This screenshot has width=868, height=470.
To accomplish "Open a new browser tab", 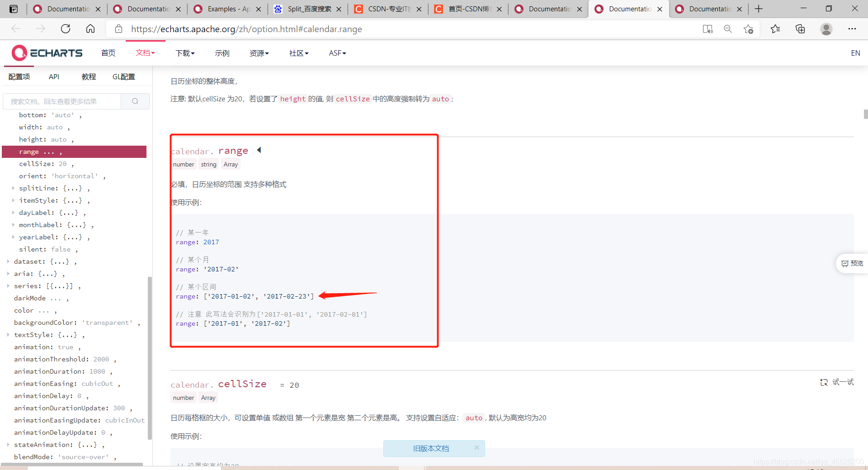I will pyautogui.click(x=759, y=9).
